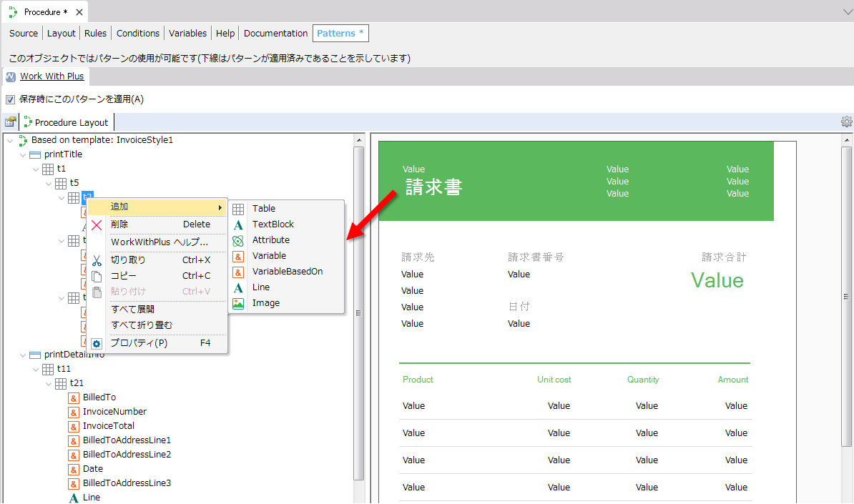Click the Table icon in the submenu
The height and width of the screenshot is (504, 854).
(x=238, y=209)
